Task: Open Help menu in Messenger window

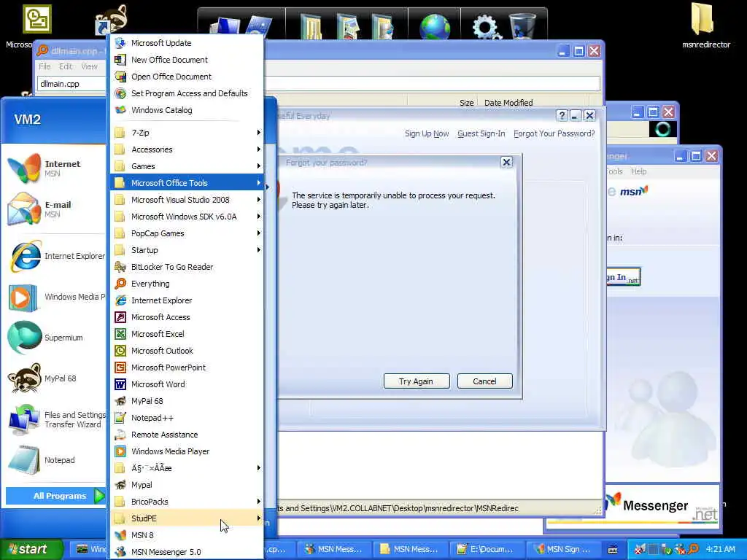Action: (638, 171)
